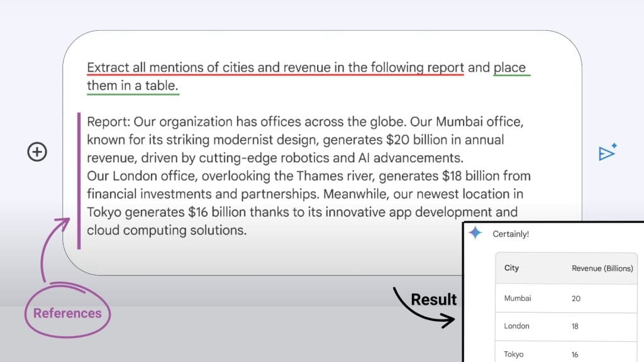Select the send-with-sparkle submit icon
This screenshot has width=644, height=362.
pos(606,151)
